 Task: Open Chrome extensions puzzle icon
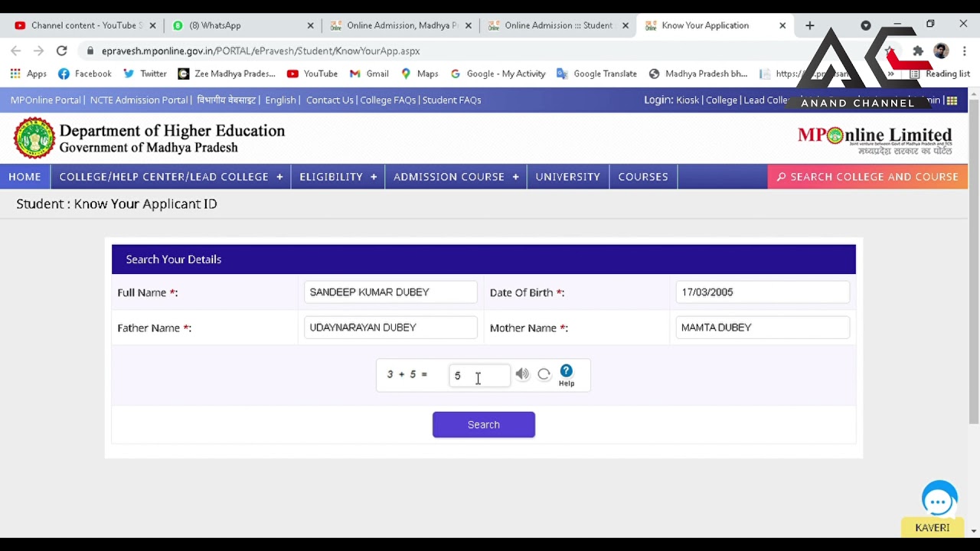pyautogui.click(x=918, y=51)
